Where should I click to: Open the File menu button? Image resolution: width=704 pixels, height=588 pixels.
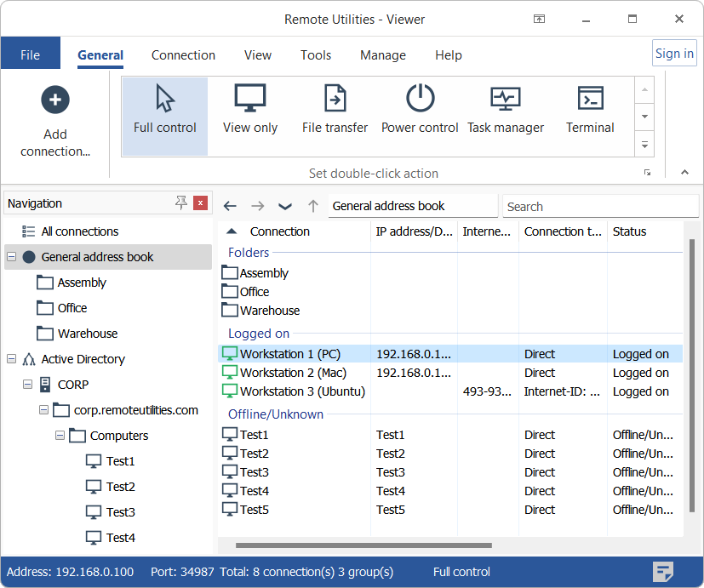[x=31, y=55]
